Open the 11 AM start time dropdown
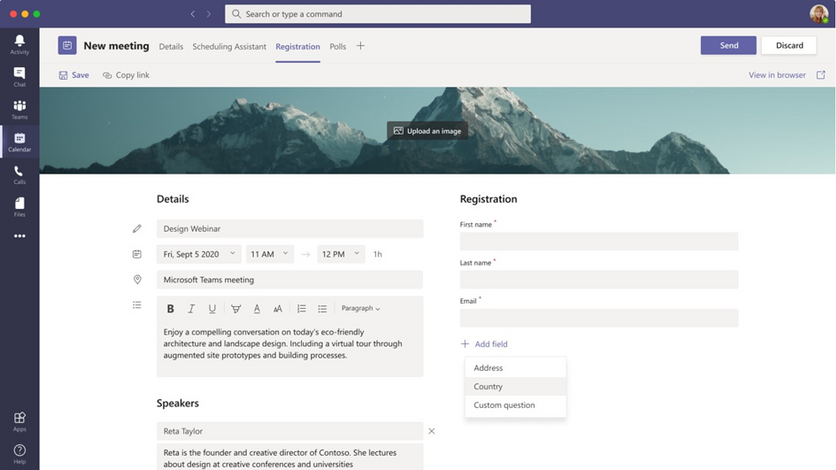Image resolution: width=836 pixels, height=470 pixels. tap(270, 254)
